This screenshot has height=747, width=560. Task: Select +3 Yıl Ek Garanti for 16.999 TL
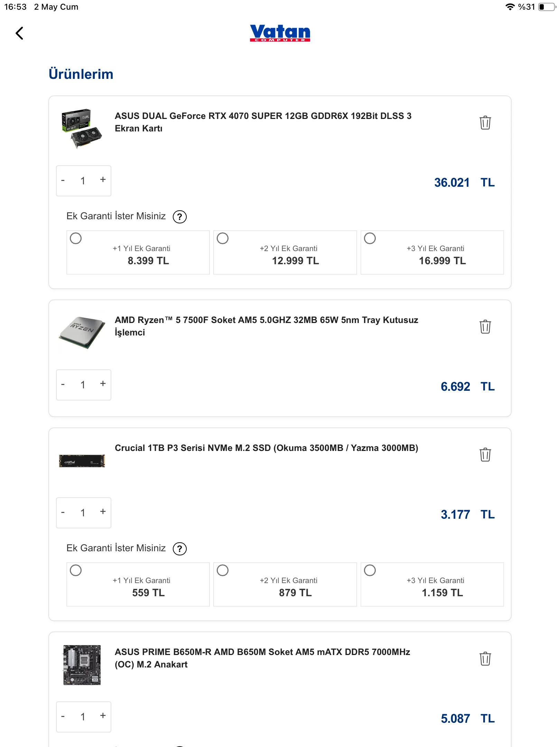[x=370, y=238]
